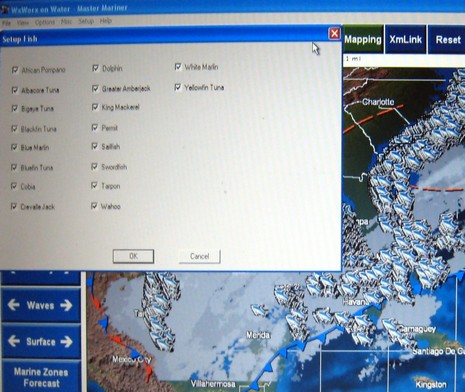Toggle the Yellowfin Tuna checkbox

point(178,87)
